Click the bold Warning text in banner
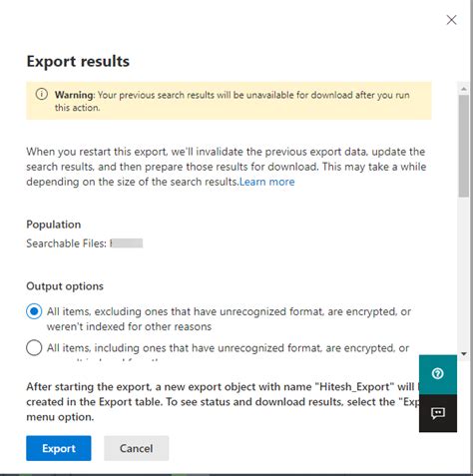Viewport: 473px width, 476px height. point(74,95)
